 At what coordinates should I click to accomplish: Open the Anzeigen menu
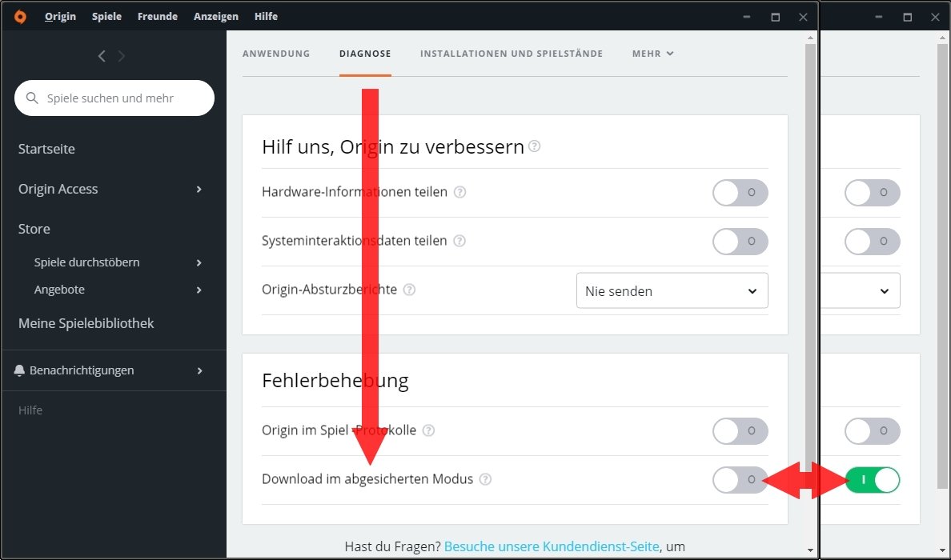(x=216, y=16)
